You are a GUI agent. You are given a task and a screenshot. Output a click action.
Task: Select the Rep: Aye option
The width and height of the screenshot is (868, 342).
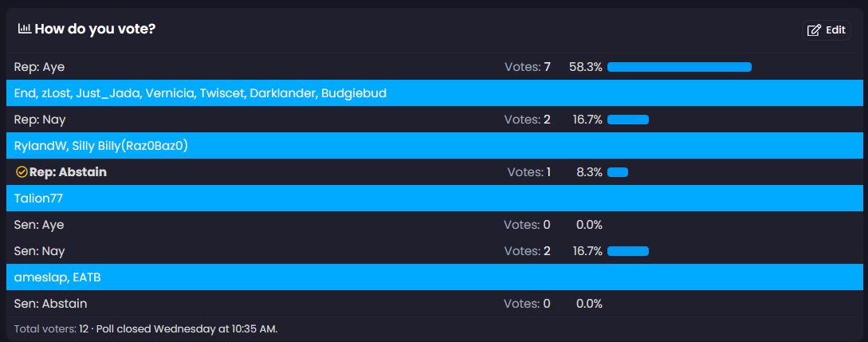pos(39,67)
